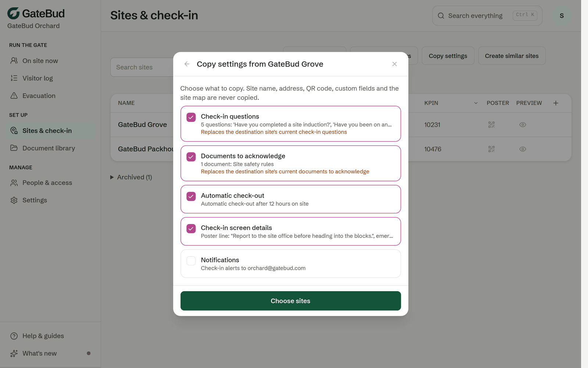Click the plus icon to add a column

pyautogui.click(x=556, y=103)
